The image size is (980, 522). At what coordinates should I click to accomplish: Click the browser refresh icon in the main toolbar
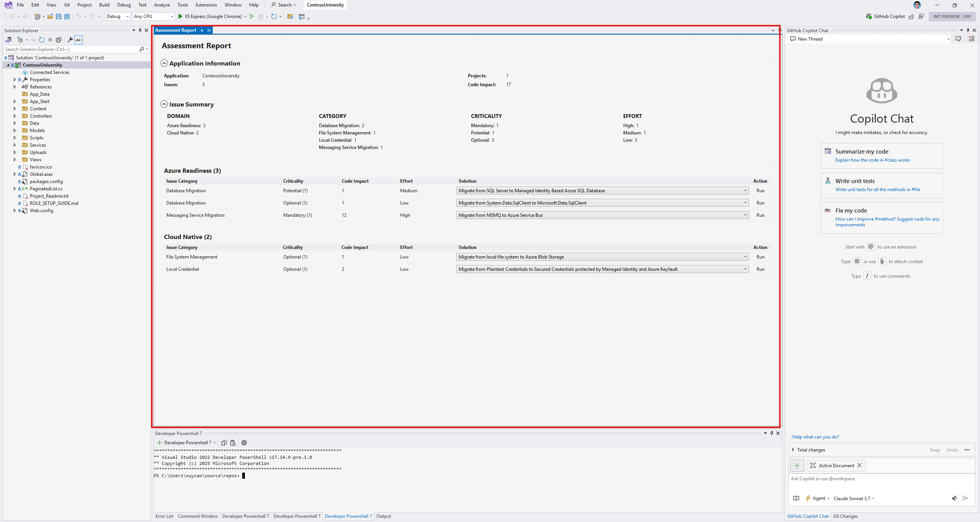coord(274,16)
